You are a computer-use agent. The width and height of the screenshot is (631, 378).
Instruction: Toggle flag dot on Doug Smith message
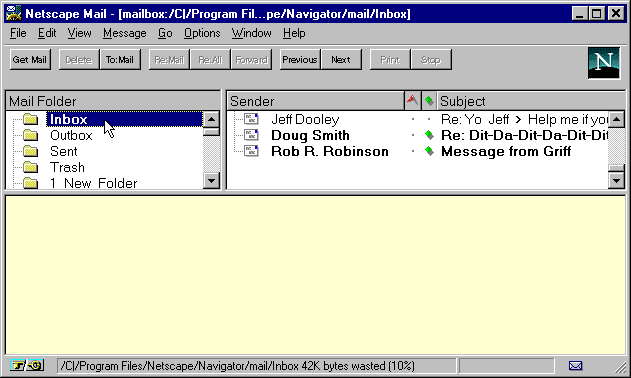coord(413,135)
